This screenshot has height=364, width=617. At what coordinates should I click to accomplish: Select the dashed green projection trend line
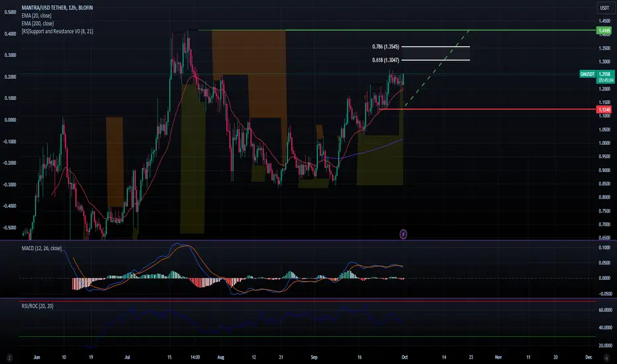point(437,68)
